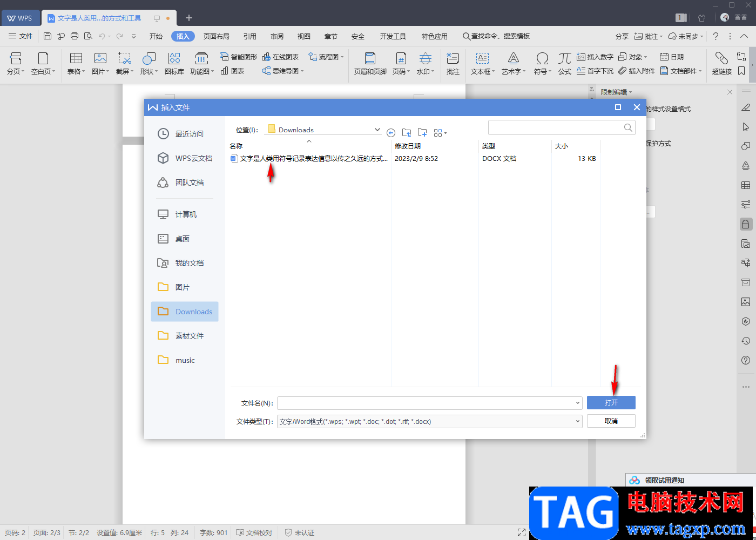Open the 文件 file menu
Image resolution: width=756 pixels, height=540 pixels.
click(21, 36)
